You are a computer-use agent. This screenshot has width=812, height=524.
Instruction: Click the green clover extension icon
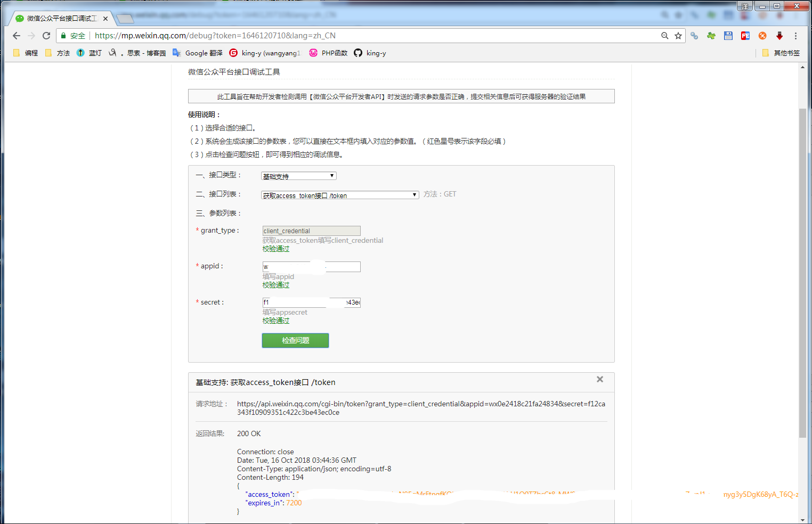(x=711, y=36)
